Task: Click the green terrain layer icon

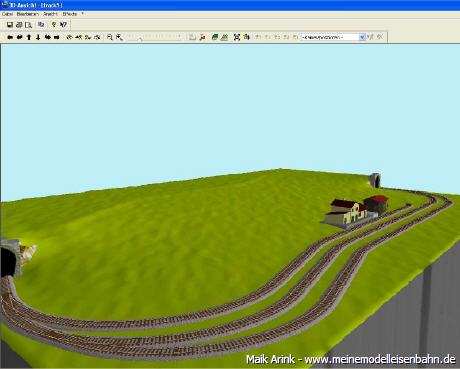Action: [x=215, y=37]
